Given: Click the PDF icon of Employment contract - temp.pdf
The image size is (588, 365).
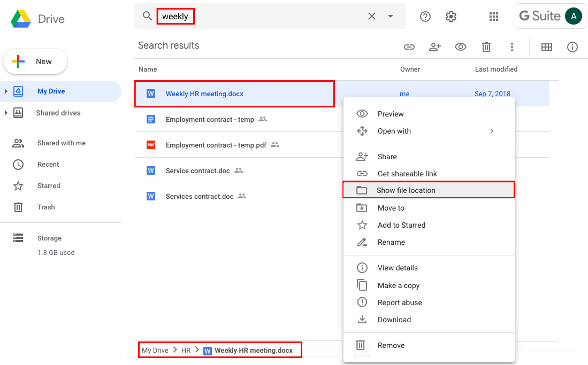Looking at the screenshot, I should click(x=151, y=145).
